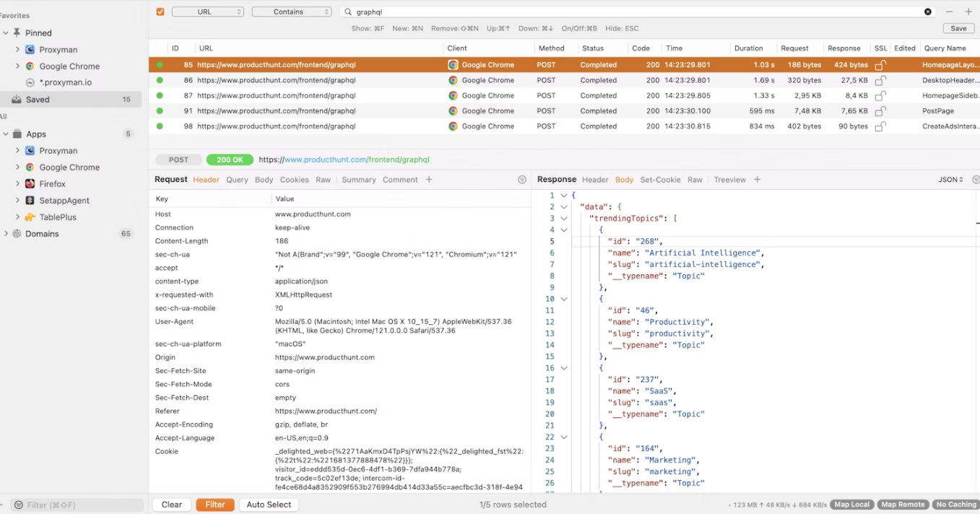Screen dimensions: 980x514
Task: Click the Firefox app icon
Action: point(30,184)
